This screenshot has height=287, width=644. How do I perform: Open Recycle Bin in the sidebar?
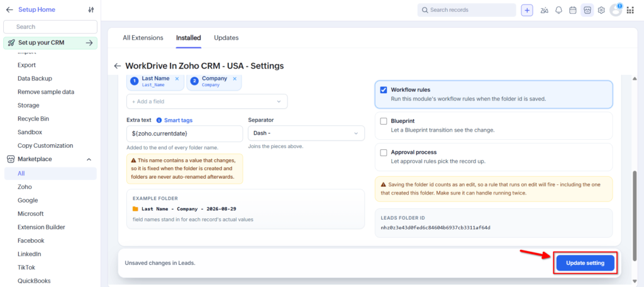pyautogui.click(x=33, y=119)
